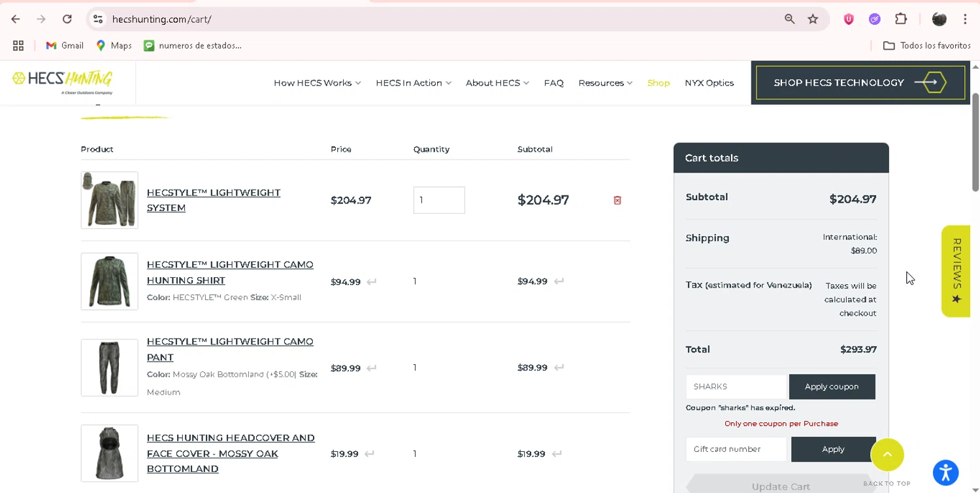Expand the Resources menu
The height and width of the screenshot is (493, 980).
[x=605, y=83]
